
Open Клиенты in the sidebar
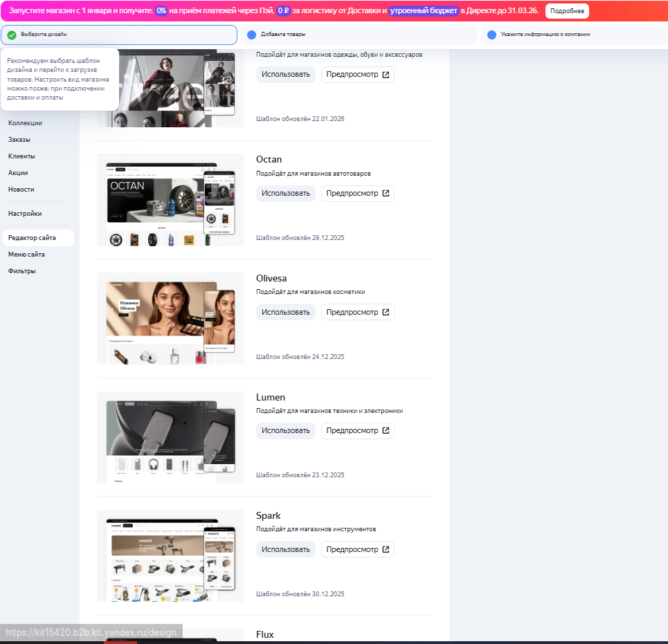(21, 156)
